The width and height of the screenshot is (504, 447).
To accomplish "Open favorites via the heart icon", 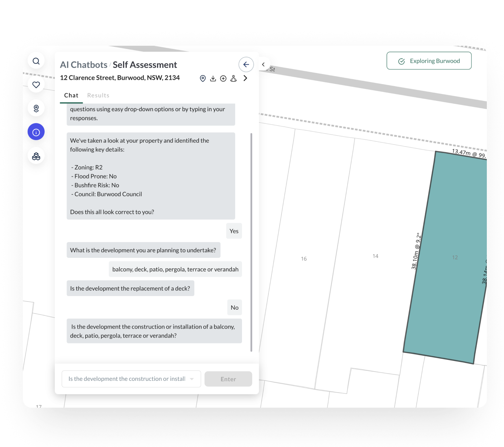I will point(36,85).
